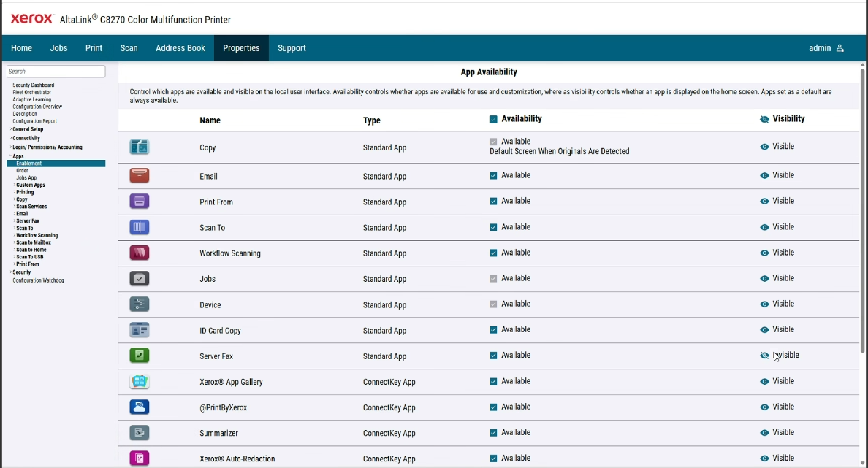The height and width of the screenshot is (468, 868).
Task: Click the Workflow Scanning app icon
Action: tap(139, 253)
